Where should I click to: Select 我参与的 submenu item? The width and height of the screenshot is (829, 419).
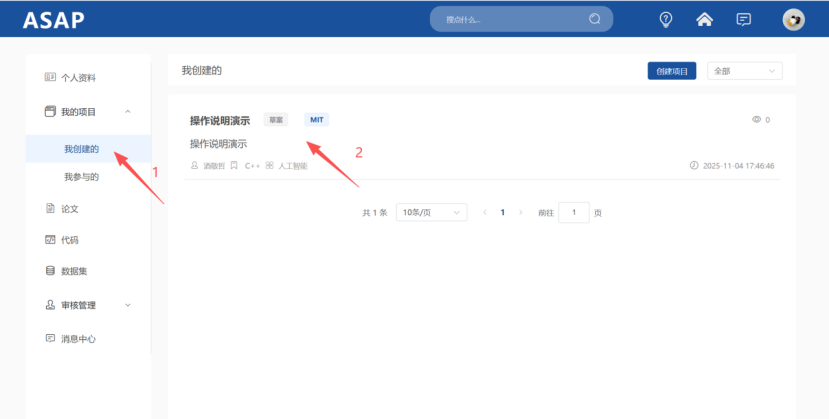pos(82,177)
